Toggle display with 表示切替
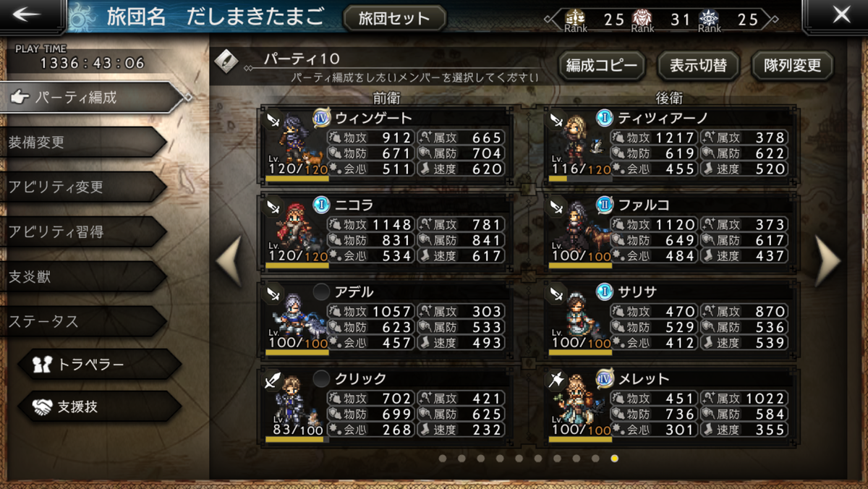 [697, 66]
